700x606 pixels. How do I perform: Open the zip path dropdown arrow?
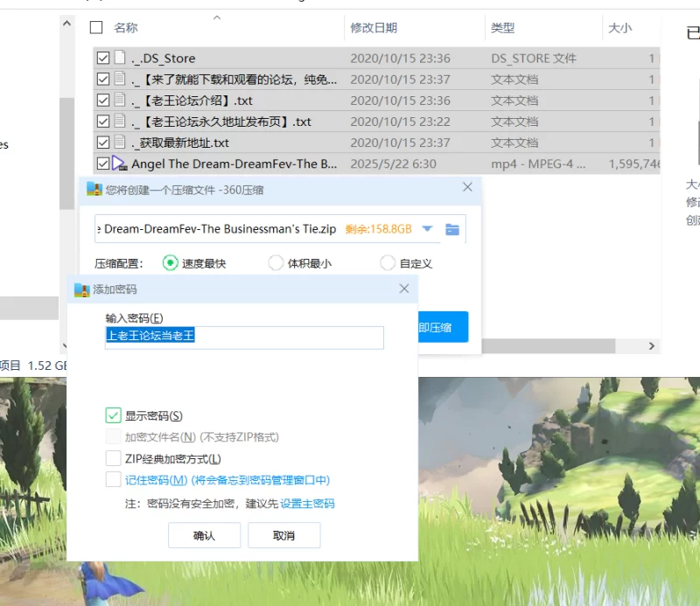[x=427, y=229]
